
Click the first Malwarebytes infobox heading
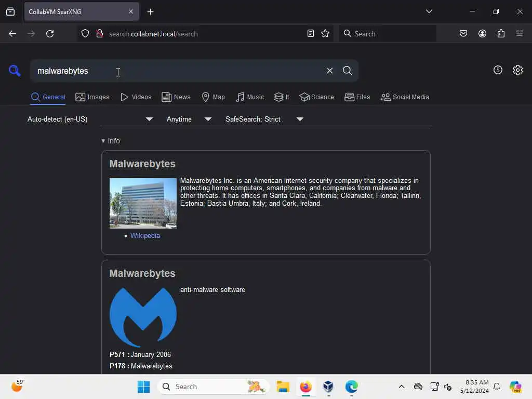tap(142, 164)
